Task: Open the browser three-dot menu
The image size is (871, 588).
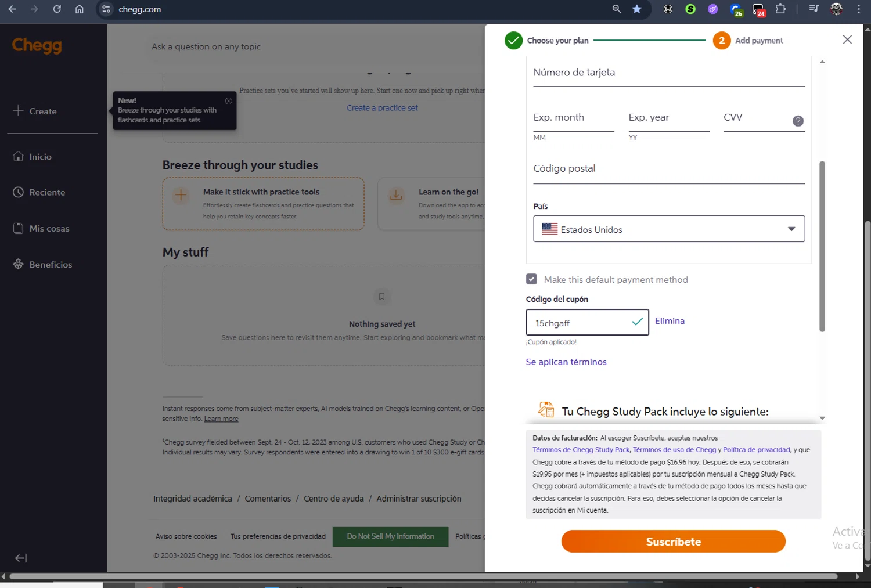Action: pos(859,9)
